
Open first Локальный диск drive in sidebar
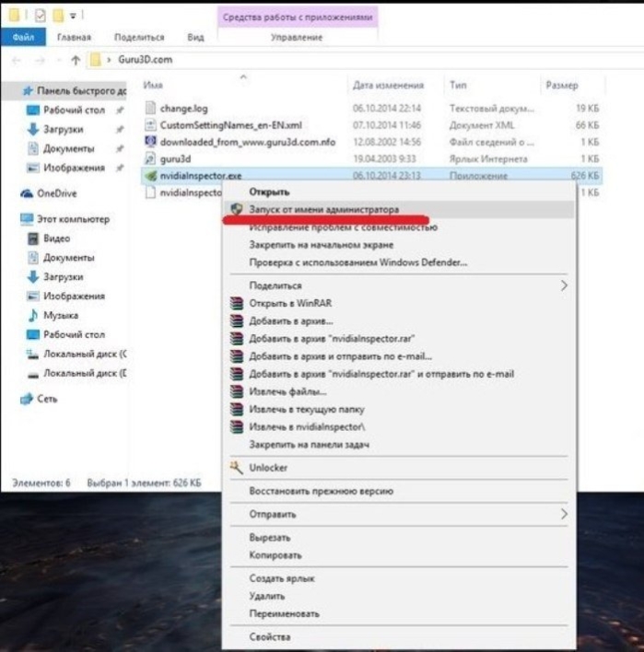coord(85,354)
